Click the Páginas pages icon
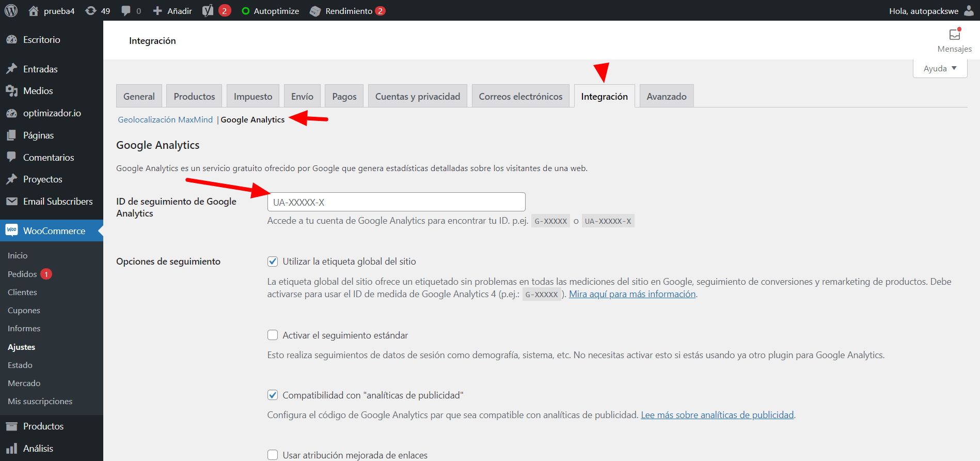 (11, 135)
